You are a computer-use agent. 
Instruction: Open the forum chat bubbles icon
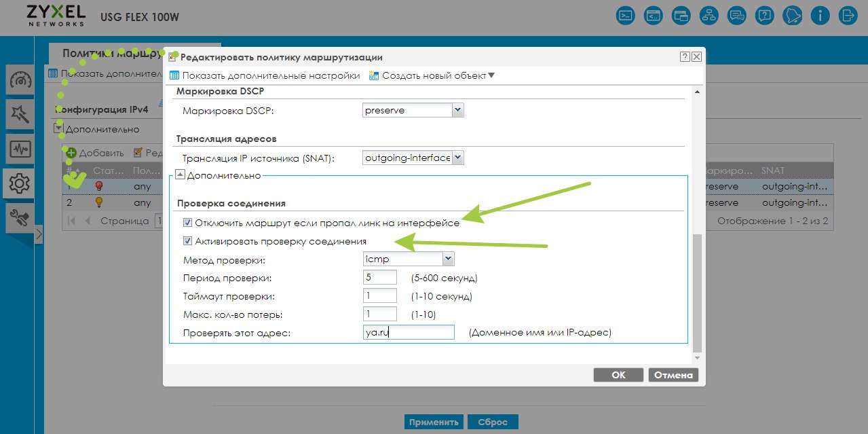tap(737, 14)
